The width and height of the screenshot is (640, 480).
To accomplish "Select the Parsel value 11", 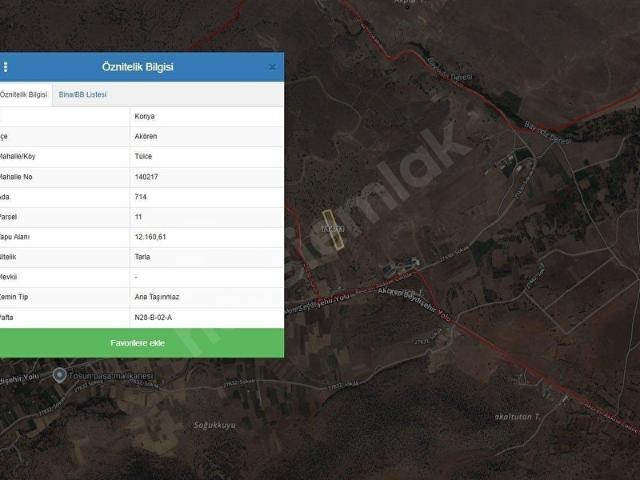I will click(138, 217).
